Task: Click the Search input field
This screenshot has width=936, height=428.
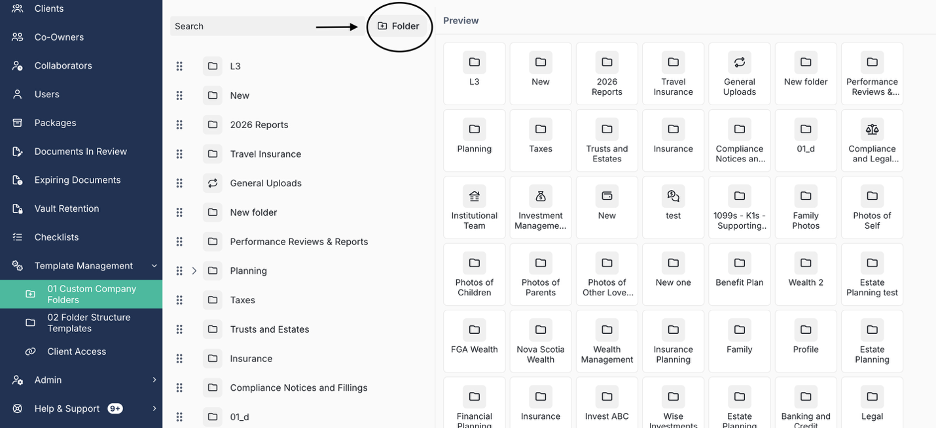Action: (x=267, y=26)
